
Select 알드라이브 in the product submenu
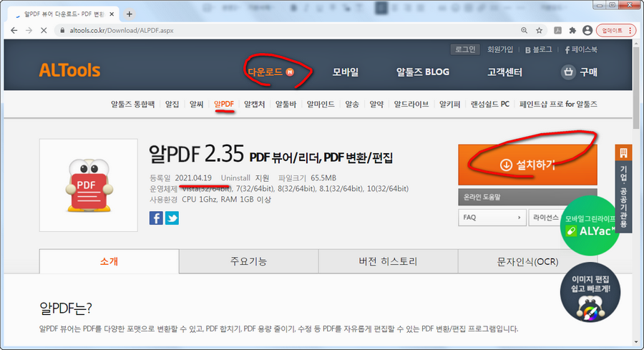pyautogui.click(x=411, y=104)
